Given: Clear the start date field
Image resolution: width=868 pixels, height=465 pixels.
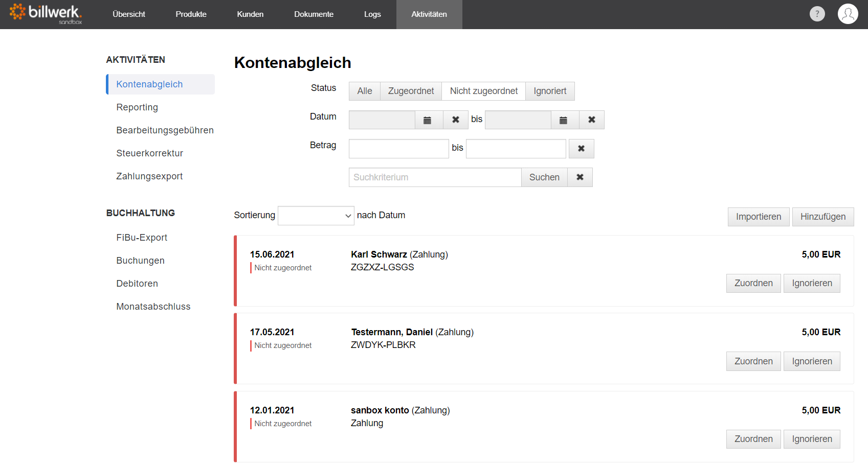Looking at the screenshot, I should tap(455, 120).
